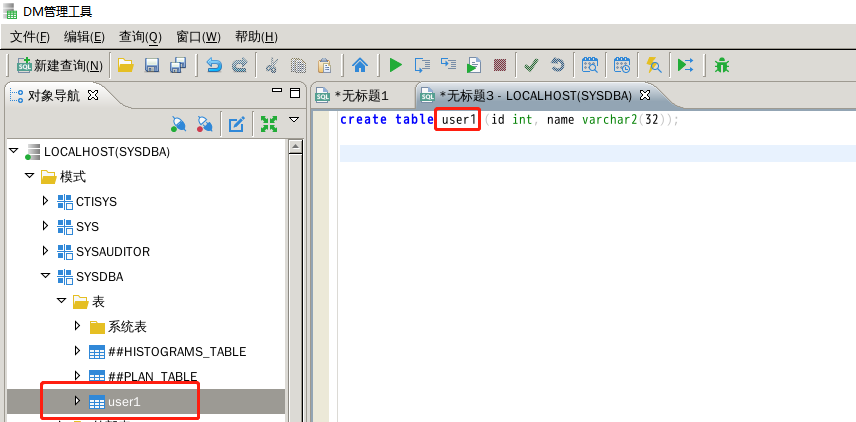
Task: Open a file with the folder icon
Action: pyautogui.click(x=126, y=66)
